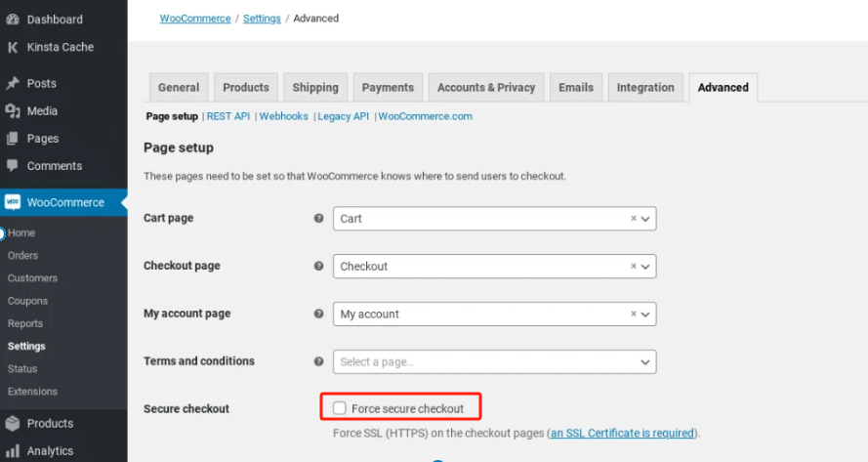Follow the SSL Certificate is required link
The height and width of the screenshot is (462, 868).
[622, 433]
